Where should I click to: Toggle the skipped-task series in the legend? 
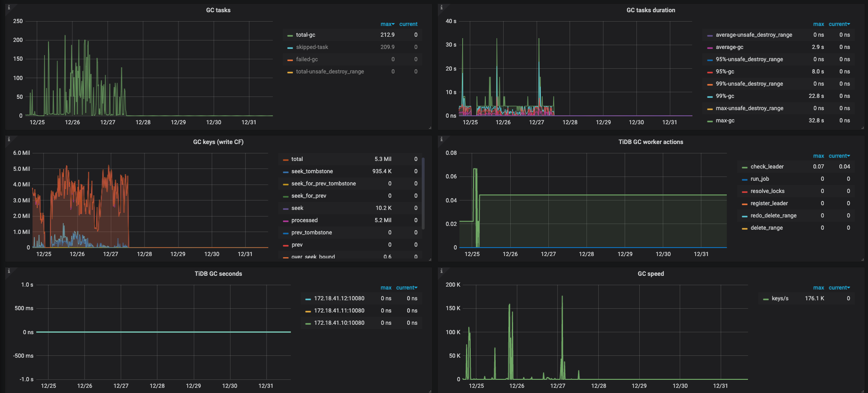click(312, 47)
